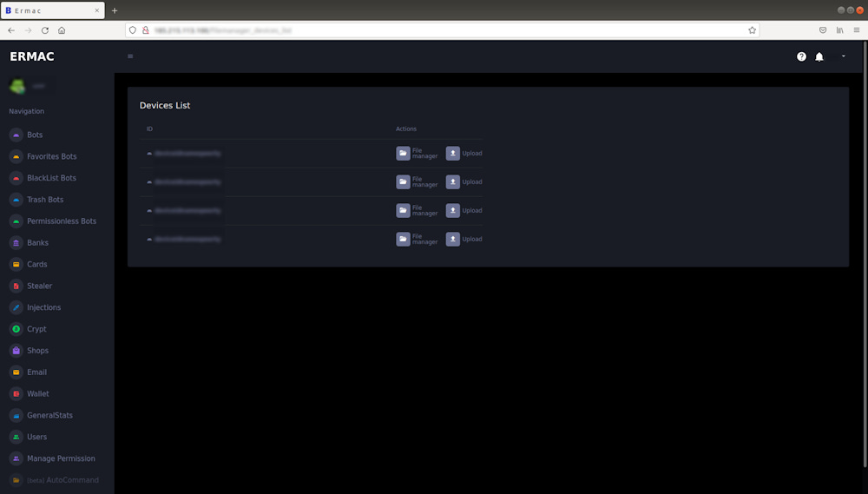The image size is (868, 494).
Task: Open the browser library icon
Action: point(839,30)
